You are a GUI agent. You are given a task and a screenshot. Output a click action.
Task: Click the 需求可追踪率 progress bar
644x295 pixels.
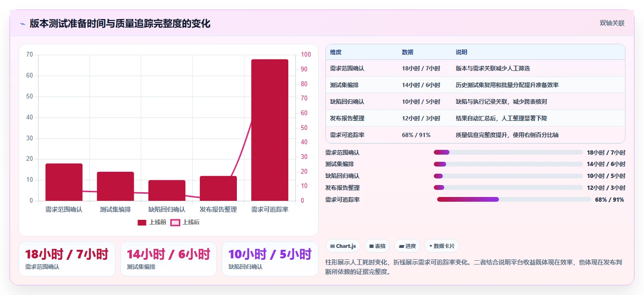514,200
